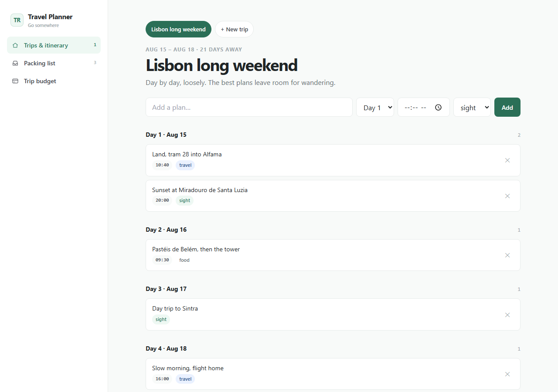Open the Day 1 dropdown
The width and height of the screenshot is (558, 392).
click(375, 107)
